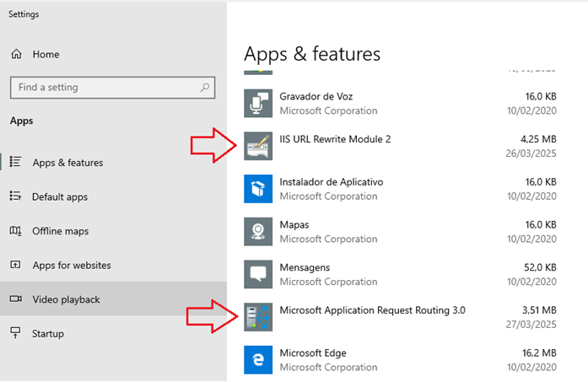Click the Microsoft Edge icon
Viewport: 588px width, 382px height.
pos(258,359)
